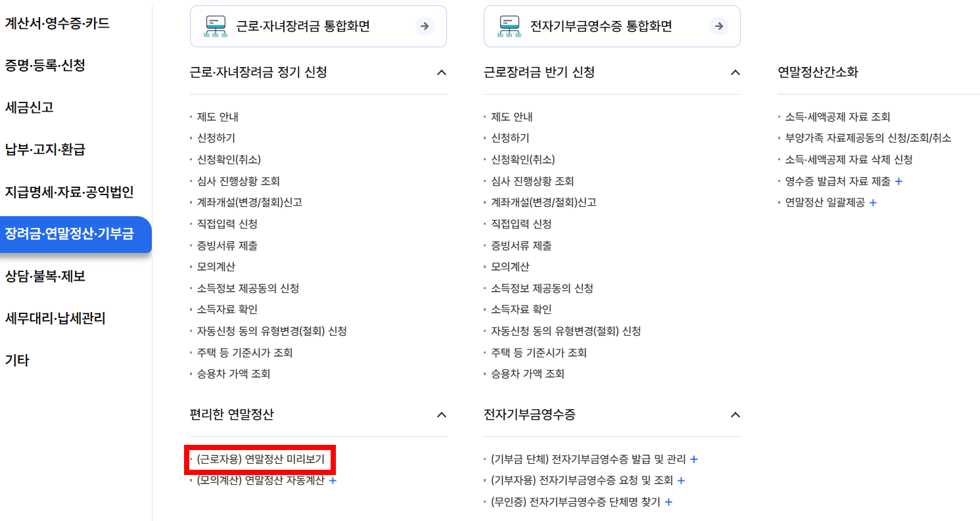Collapse the 전자기부금영수증 section
Screen dimensions: 980x521
tap(736, 415)
